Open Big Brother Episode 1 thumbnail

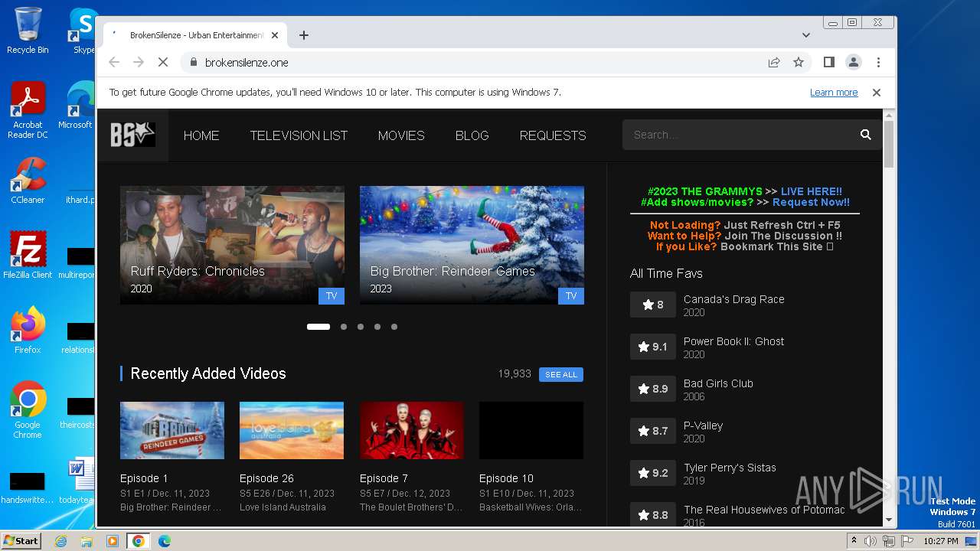point(172,430)
